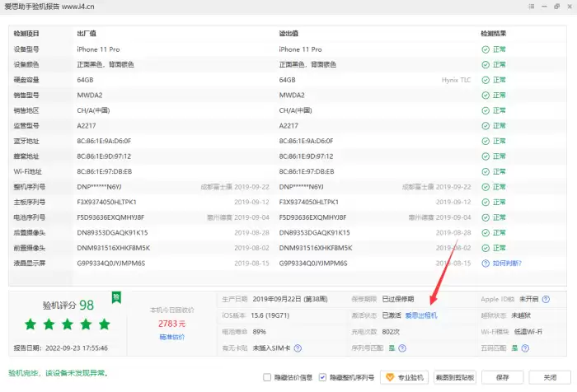
Task: Select MWDA2 in the 出厂值 column
Action: click(x=90, y=96)
